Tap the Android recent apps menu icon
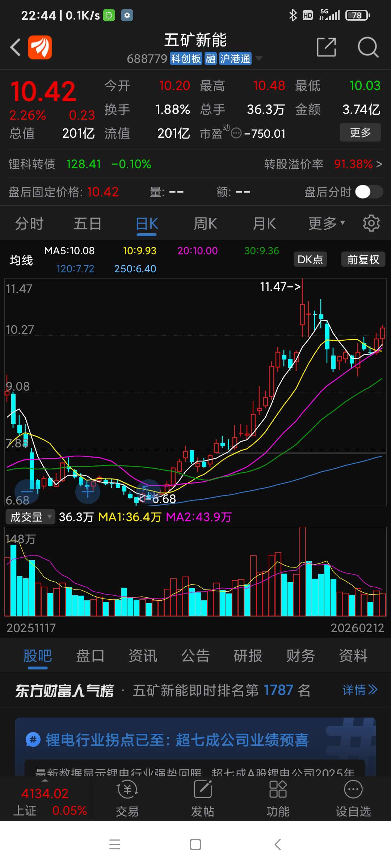The width and height of the screenshot is (391, 868). pos(115,844)
